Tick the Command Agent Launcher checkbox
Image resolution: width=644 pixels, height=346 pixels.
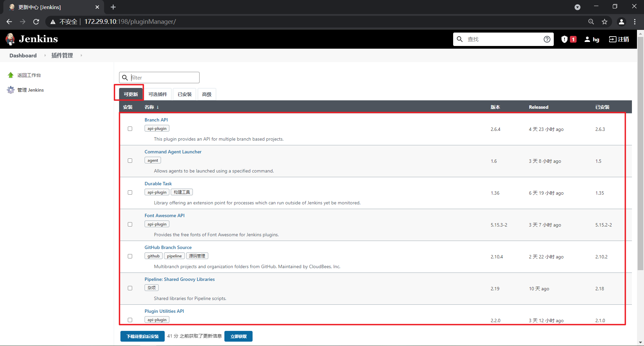tap(130, 160)
